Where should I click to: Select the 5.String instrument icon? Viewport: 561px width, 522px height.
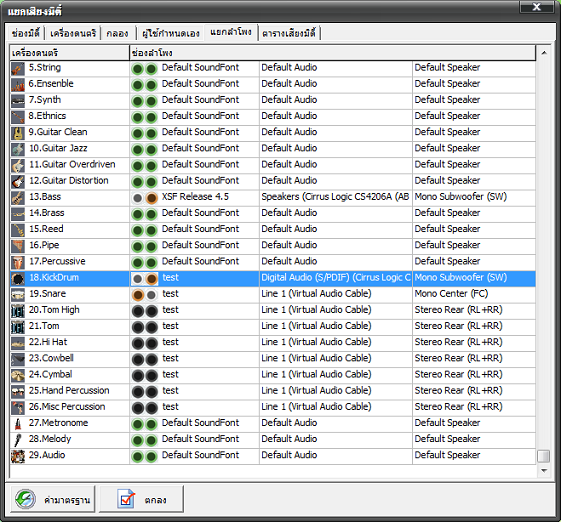click(18, 68)
